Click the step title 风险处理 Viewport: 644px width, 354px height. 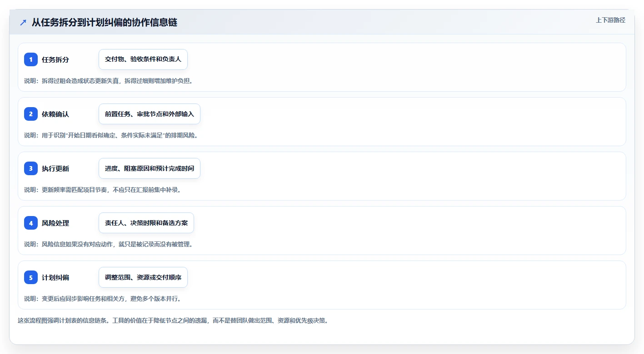pos(55,223)
